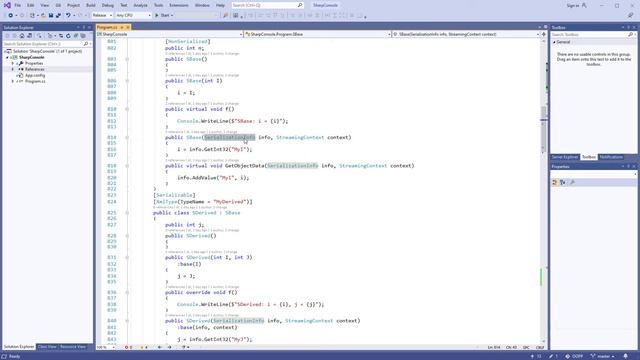The image size is (640, 360).
Task: Click the Find in Files toolbar icon
Action: pos(225,16)
